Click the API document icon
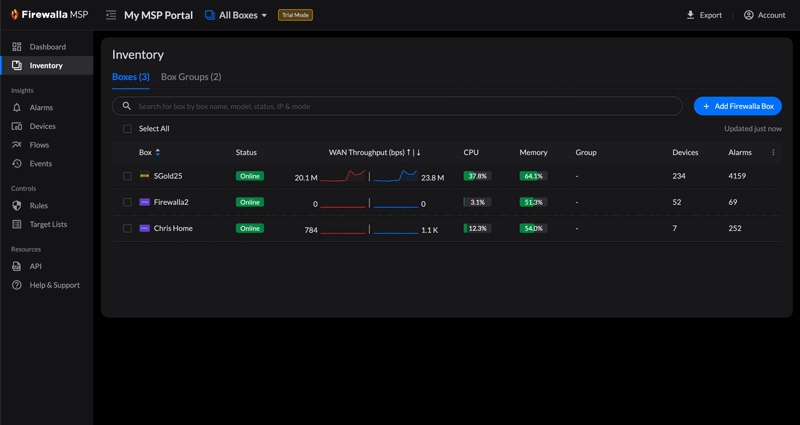The image size is (800, 425). point(17,266)
